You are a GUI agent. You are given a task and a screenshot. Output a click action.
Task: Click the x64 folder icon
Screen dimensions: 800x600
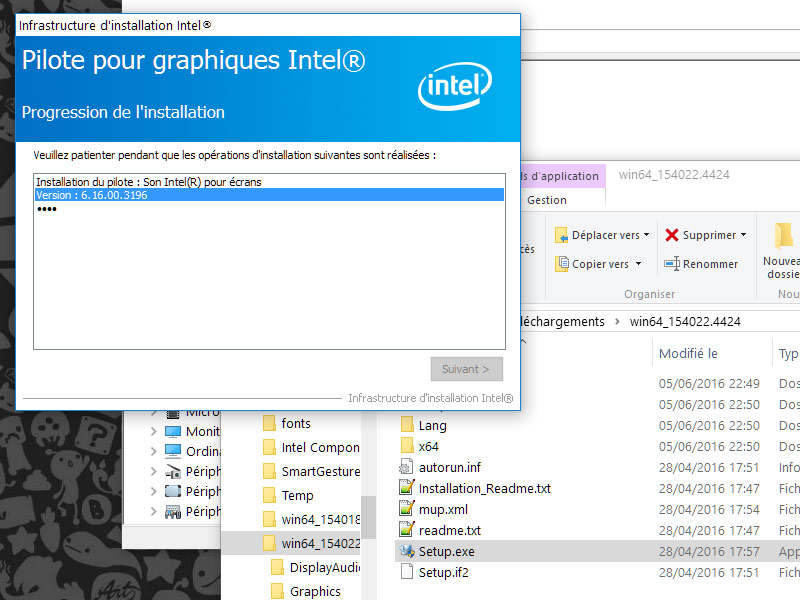coord(407,446)
